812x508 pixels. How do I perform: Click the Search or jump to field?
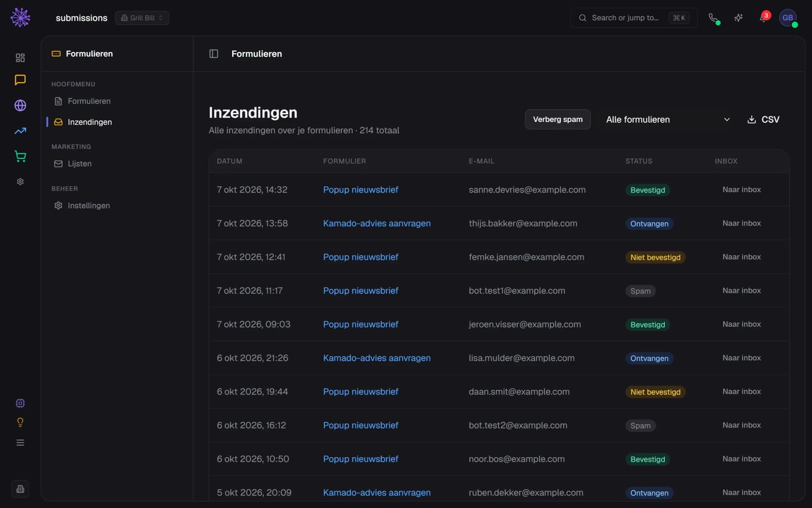tap(634, 18)
